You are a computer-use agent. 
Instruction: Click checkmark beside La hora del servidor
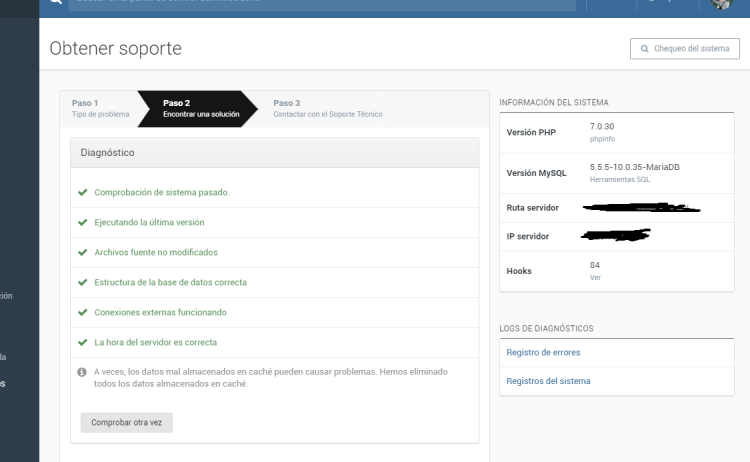coord(83,342)
